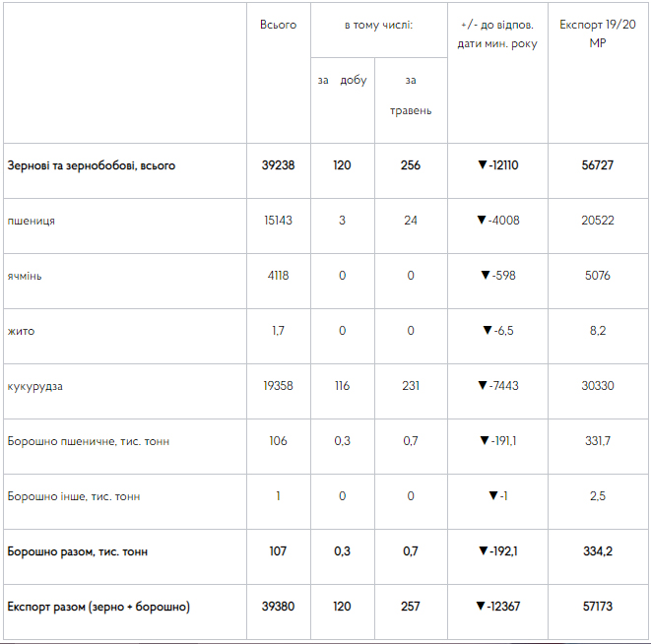Click the 'Експорт разом (зерно + борошно)' label
The height and width of the screenshot is (644, 651).
[98, 607]
